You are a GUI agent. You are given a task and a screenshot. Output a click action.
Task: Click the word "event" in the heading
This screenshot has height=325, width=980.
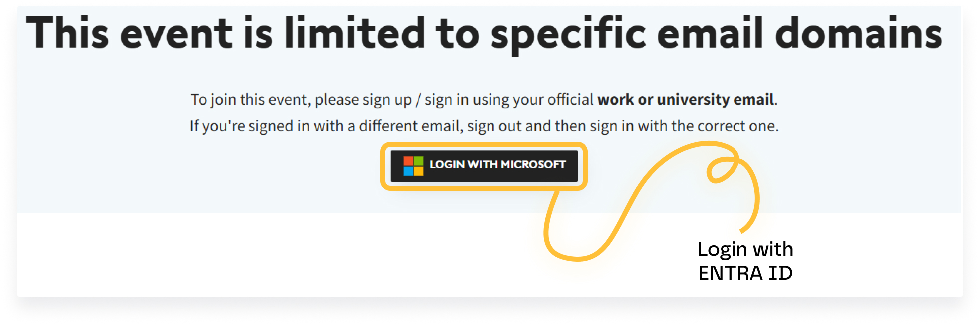coord(176,34)
